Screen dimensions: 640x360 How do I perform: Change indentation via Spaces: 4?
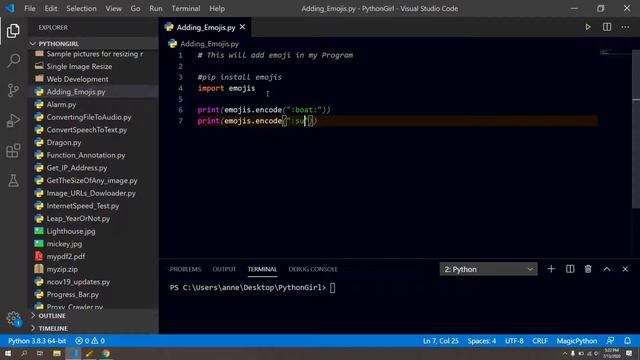coord(482,340)
